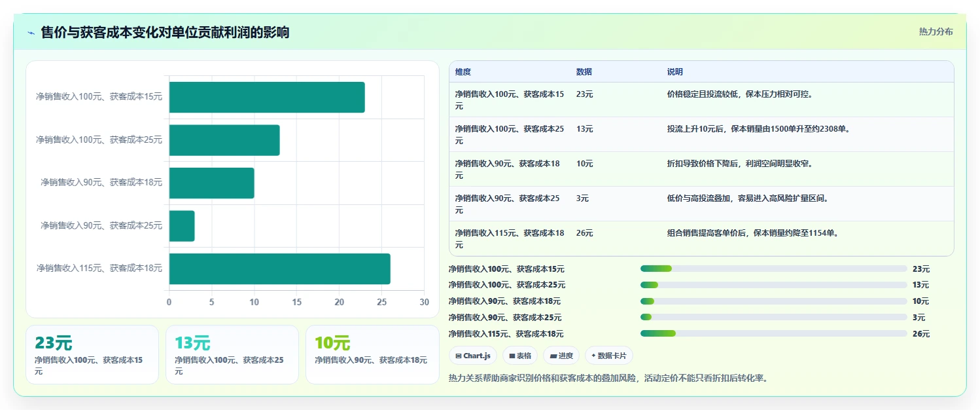This screenshot has width=980, height=410.
Task: Select the Chart.js chip
Action: coord(472,356)
